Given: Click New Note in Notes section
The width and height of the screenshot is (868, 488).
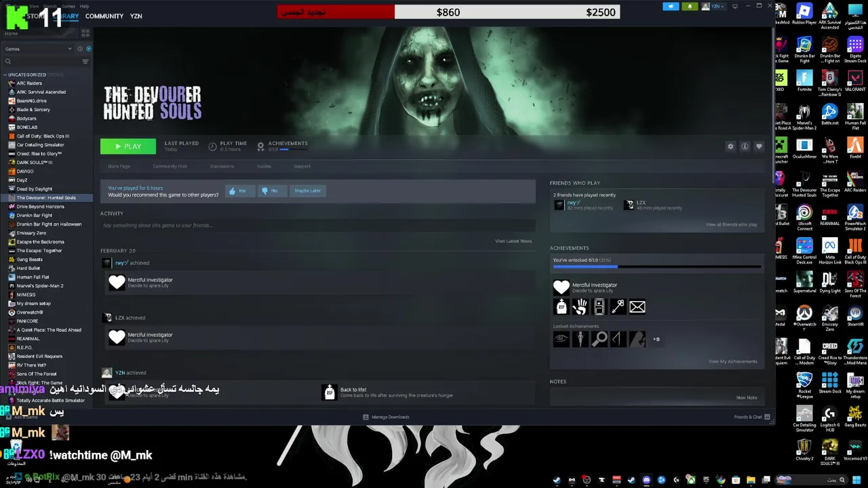Looking at the screenshot, I should 747,398.
